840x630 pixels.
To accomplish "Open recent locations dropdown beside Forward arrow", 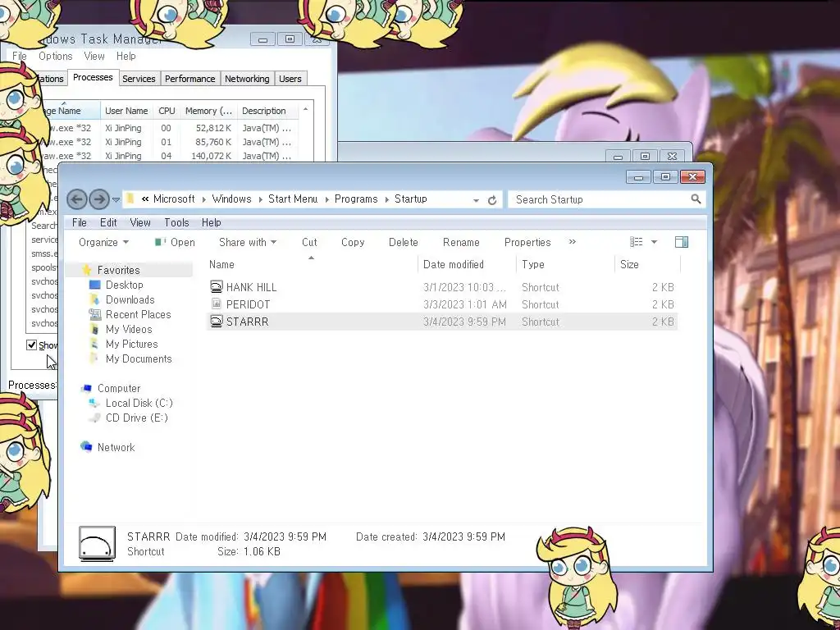I will (116, 200).
